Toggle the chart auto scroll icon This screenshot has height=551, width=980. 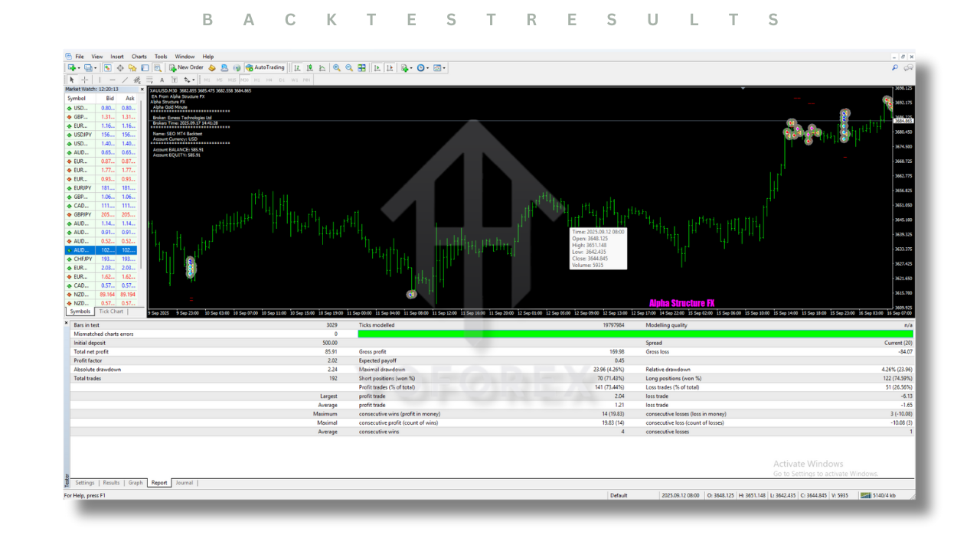pos(377,67)
